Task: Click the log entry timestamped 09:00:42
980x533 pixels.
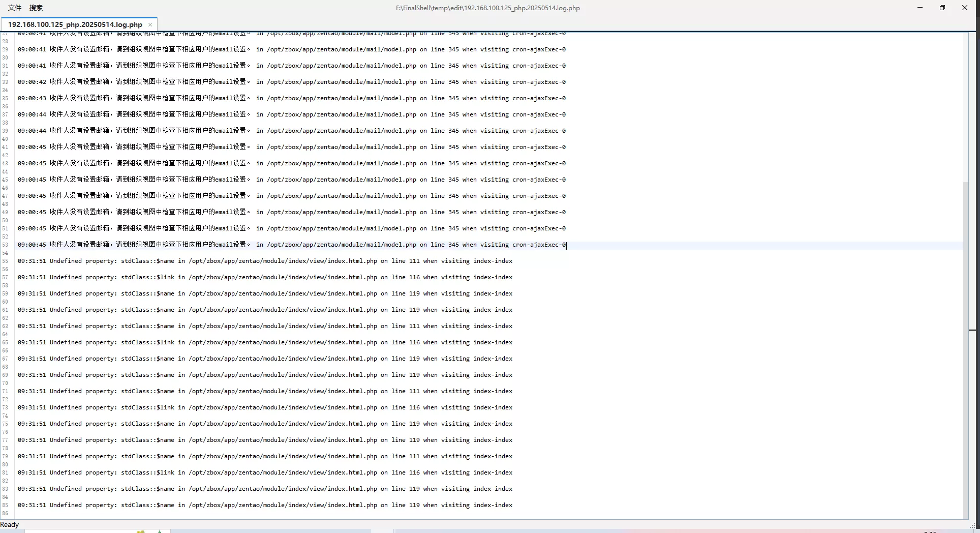Action: (292, 82)
